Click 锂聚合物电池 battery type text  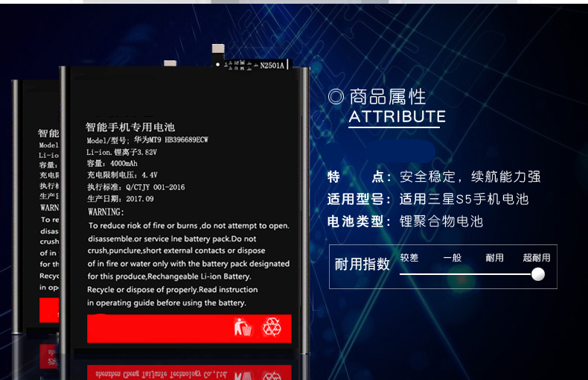(441, 221)
